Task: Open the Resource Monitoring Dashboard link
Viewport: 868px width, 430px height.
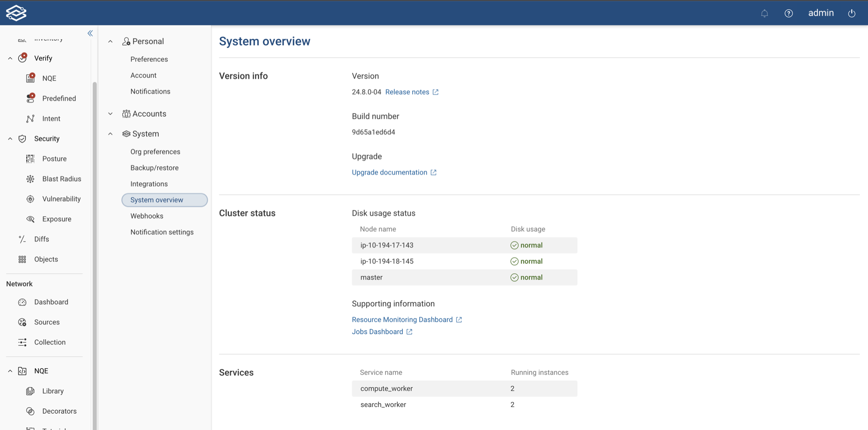Action: [x=402, y=319]
